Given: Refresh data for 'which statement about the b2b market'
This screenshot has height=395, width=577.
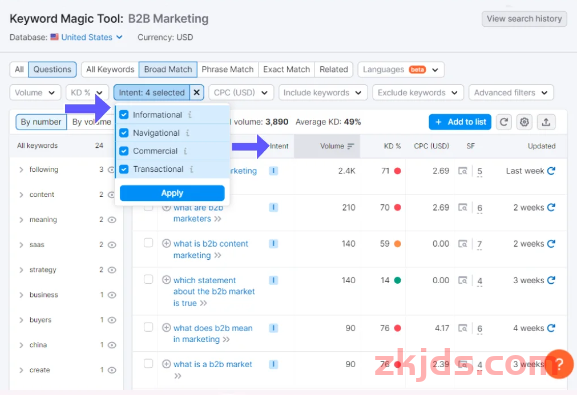Looking at the screenshot, I should pyautogui.click(x=551, y=280).
